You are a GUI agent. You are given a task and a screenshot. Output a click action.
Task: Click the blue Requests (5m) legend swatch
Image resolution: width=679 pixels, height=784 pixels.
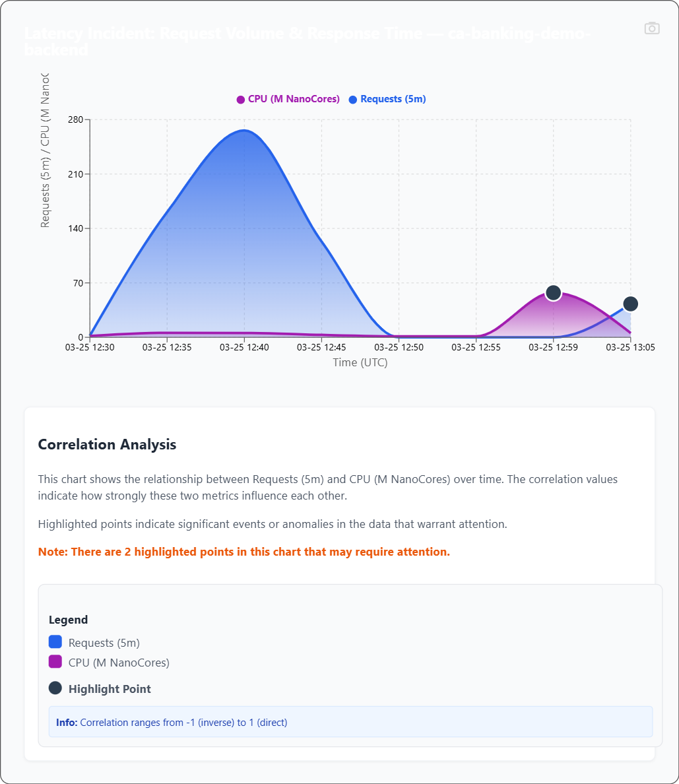click(55, 642)
